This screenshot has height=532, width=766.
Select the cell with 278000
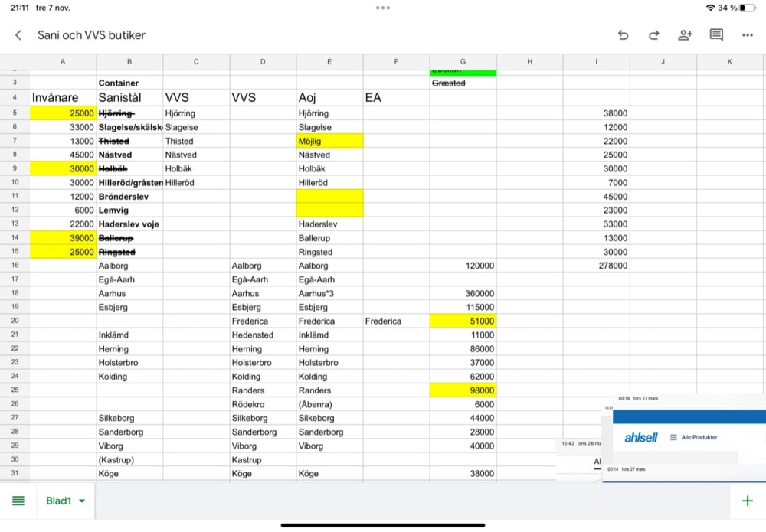coord(597,266)
